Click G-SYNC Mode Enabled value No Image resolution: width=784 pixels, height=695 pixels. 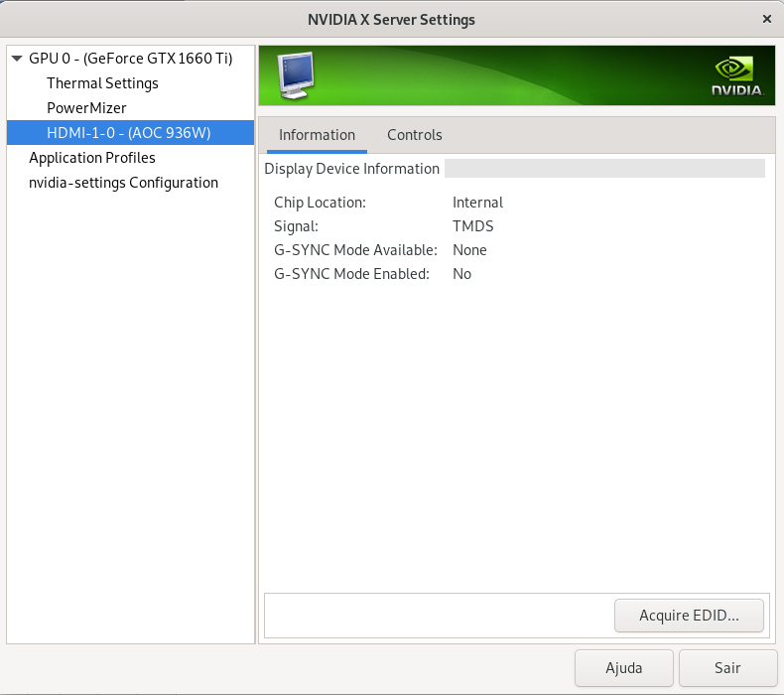[x=462, y=274]
